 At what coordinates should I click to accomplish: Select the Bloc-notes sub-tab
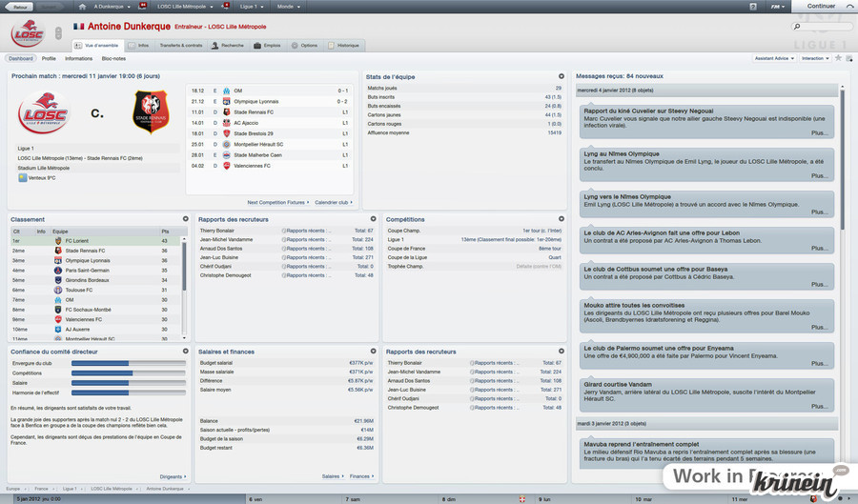pyautogui.click(x=113, y=58)
